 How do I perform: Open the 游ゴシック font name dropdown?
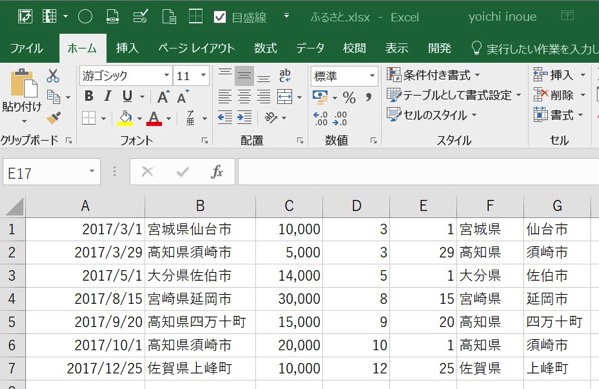click(x=167, y=75)
